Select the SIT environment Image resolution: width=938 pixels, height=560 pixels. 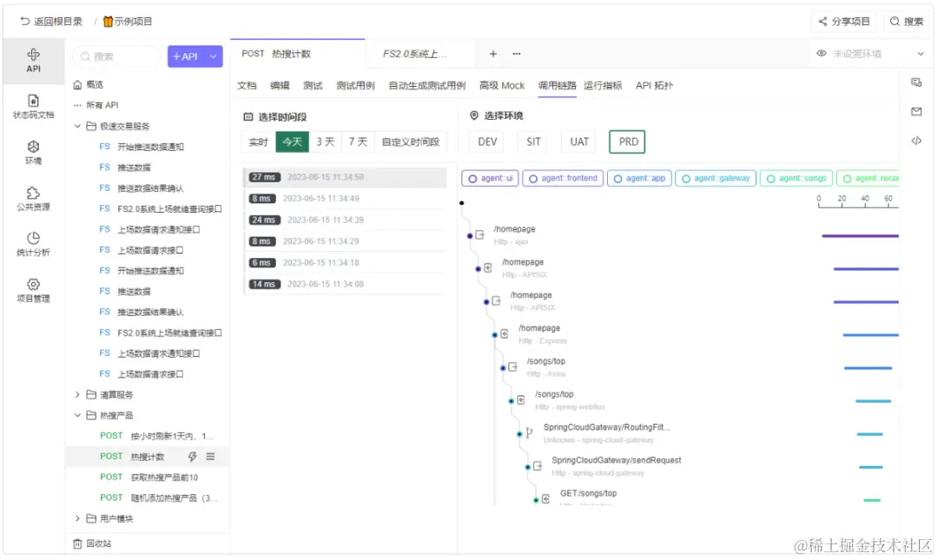tap(533, 142)
